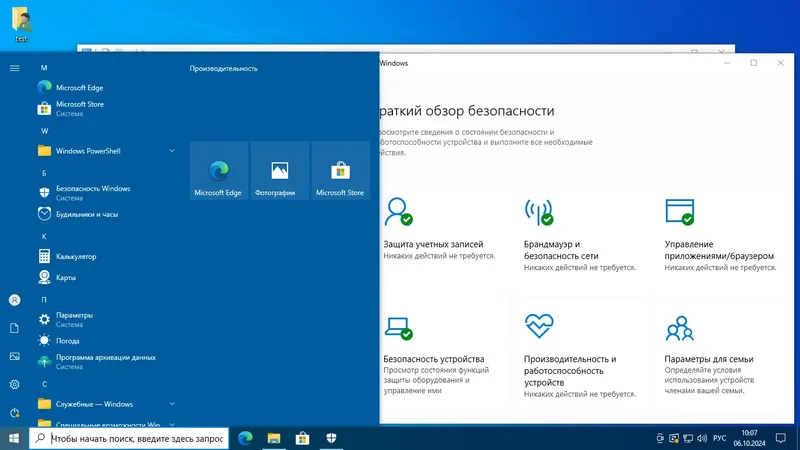Click the Фотографии tile
The image size is (800, 450).
click(280, 171)
